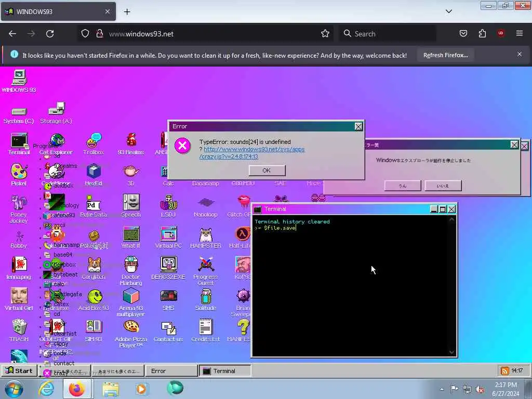
Task: Open lenna.png image icon
Action: click(x=19, y=268)
